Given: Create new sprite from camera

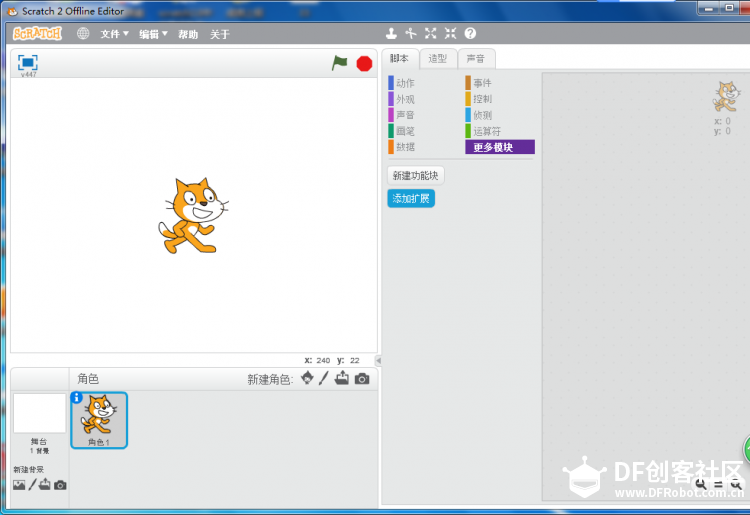Looking at the screenshot, I should [x=362, y=379].
